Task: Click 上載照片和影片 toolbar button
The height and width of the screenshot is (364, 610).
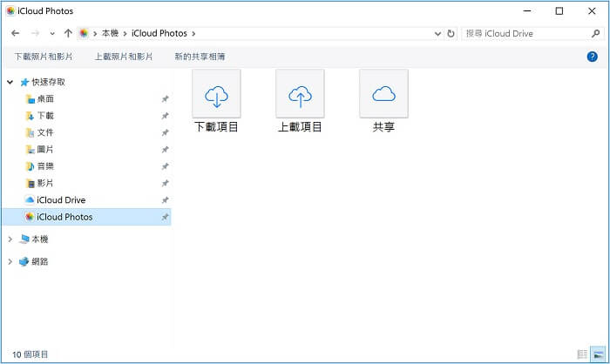Action: (x=124, y=57)
